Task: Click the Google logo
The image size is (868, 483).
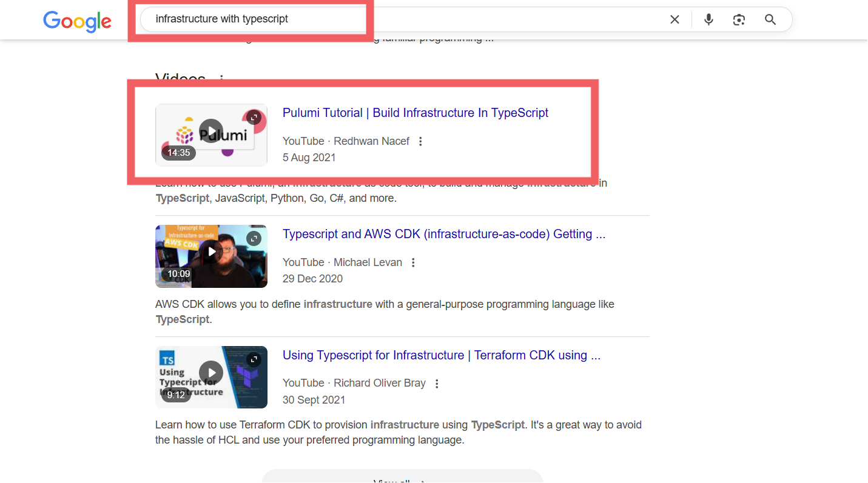Action: click(77, 22)
